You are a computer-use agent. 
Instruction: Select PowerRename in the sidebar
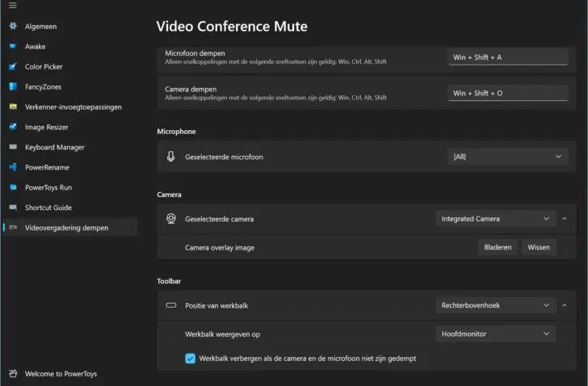click(x=69, y=167)
